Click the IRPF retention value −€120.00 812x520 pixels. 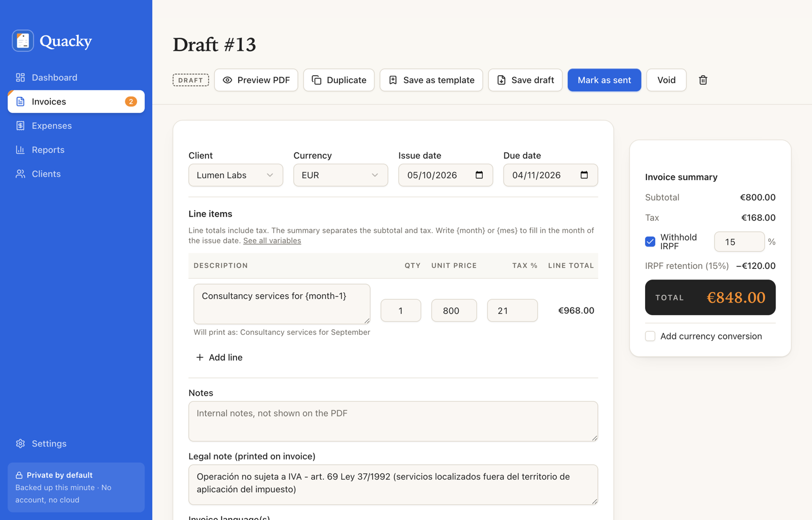point(756,266)
